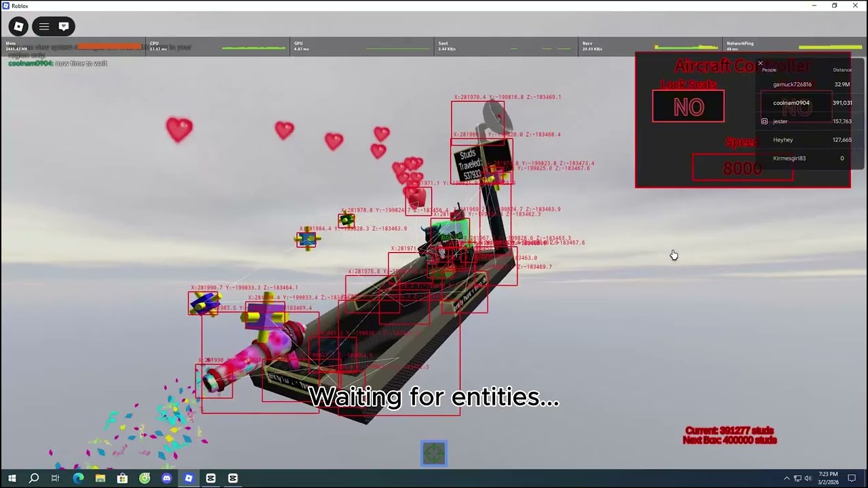Screen dimensions: 868x488
Task: Open the clock showing 7:23 PM
Action: click(x=828, y=479)
